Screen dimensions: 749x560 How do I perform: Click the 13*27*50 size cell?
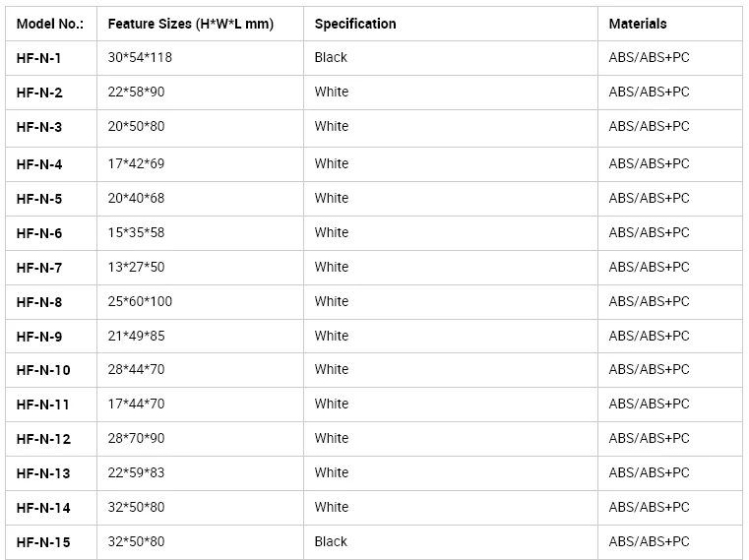point(137,267)
